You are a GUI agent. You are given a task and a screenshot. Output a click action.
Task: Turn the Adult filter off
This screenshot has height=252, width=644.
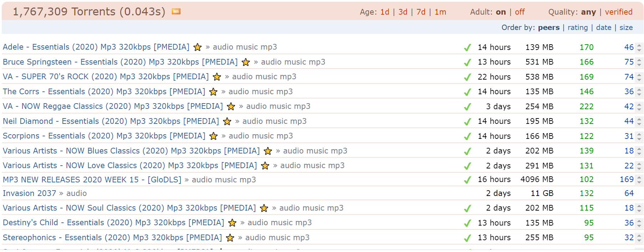pyautogui.click(x=520, y=12)
